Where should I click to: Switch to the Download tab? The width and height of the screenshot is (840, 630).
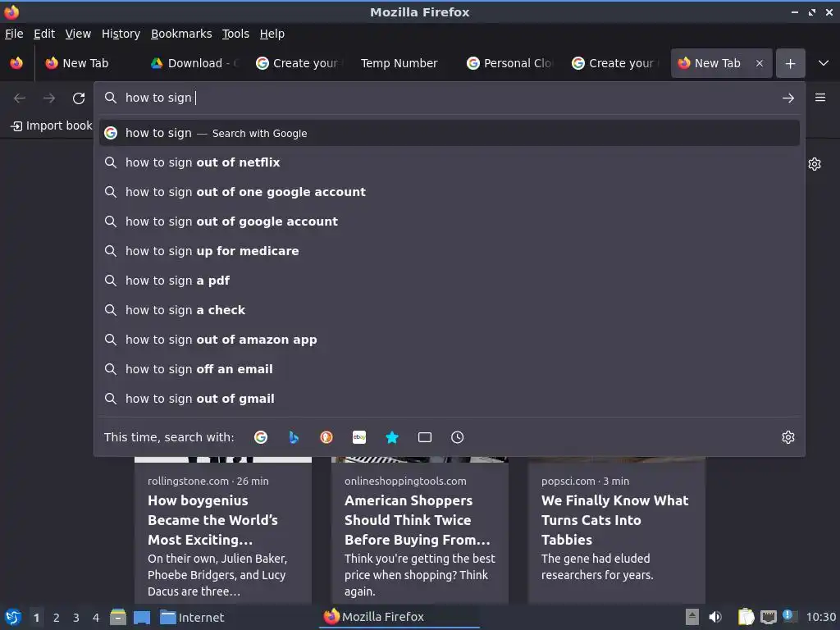click(x=195, y=63)
